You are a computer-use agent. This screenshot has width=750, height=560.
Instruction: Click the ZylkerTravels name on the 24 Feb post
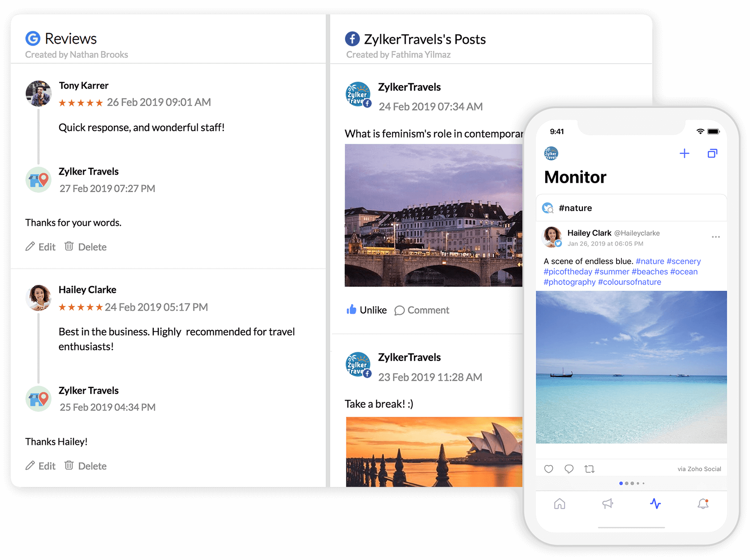pyautogui.click(x=409, y=87)
